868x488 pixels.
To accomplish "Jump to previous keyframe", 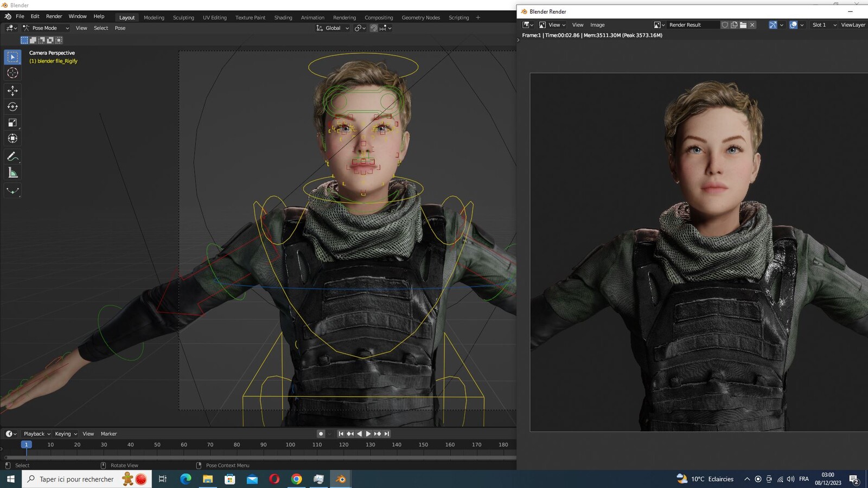I will 350,434.
